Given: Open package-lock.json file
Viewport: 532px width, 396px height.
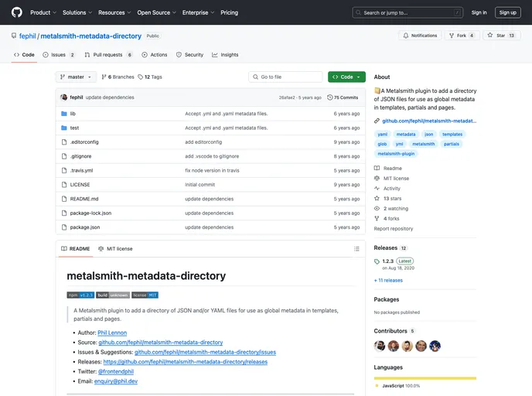Looking at the screenshot, I should 90,213.
